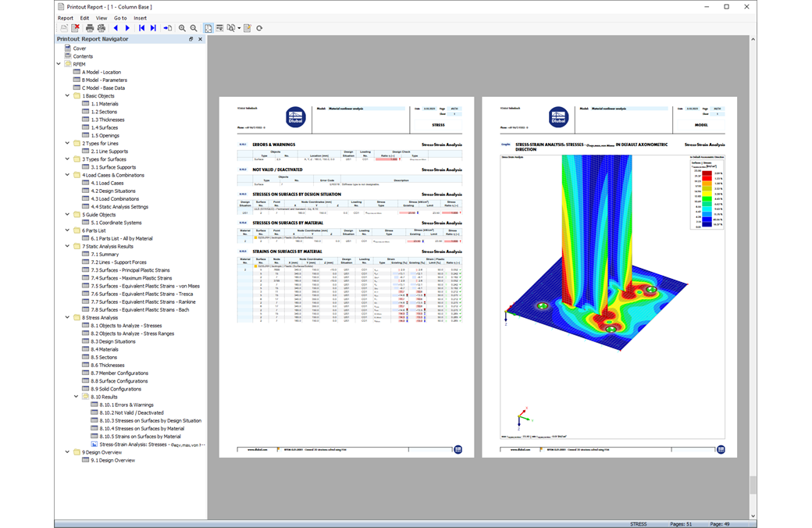Collapse the 8.10 Results node

(x=77, y=396)
